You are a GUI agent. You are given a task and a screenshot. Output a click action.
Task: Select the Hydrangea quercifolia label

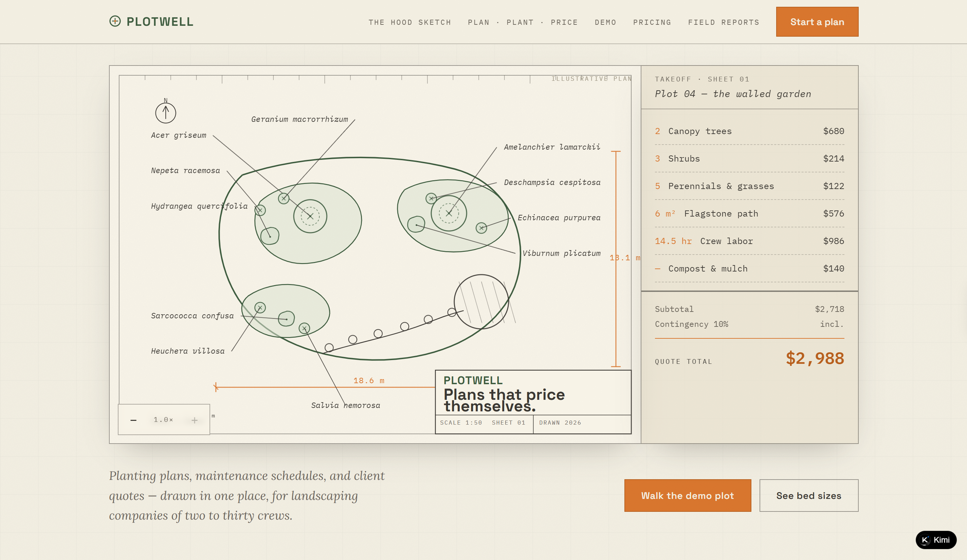pos(199,206)
